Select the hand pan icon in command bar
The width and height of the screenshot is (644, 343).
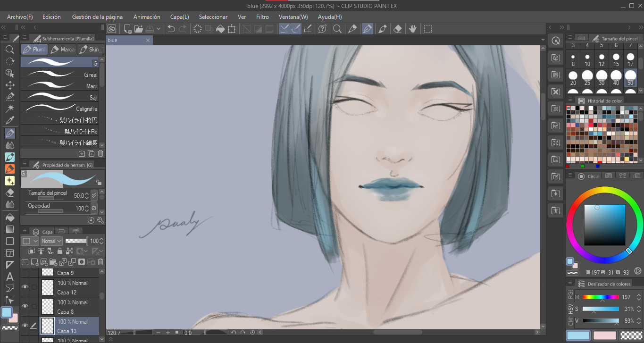tap(413, 29)
